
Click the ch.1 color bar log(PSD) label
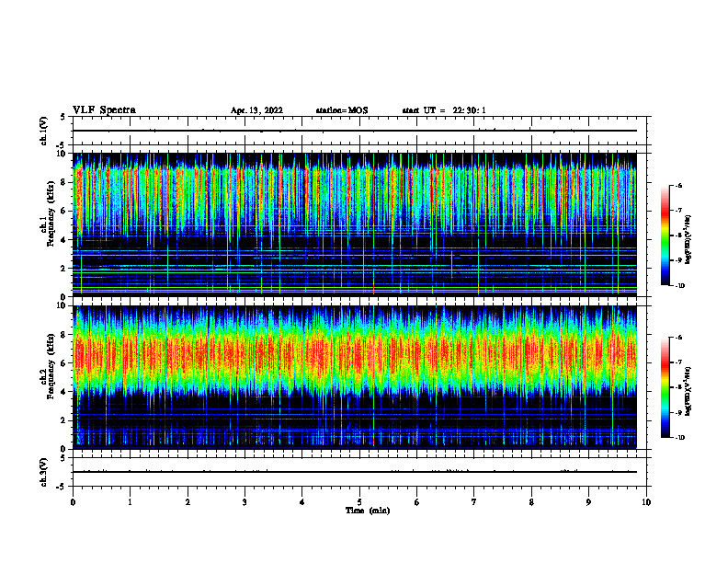[688, 239]
